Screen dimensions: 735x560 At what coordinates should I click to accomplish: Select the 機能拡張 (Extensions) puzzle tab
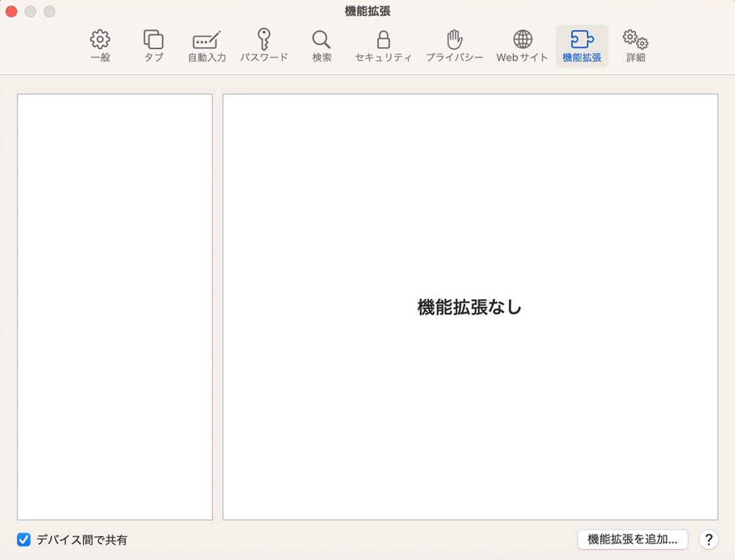tap(582, 47)
